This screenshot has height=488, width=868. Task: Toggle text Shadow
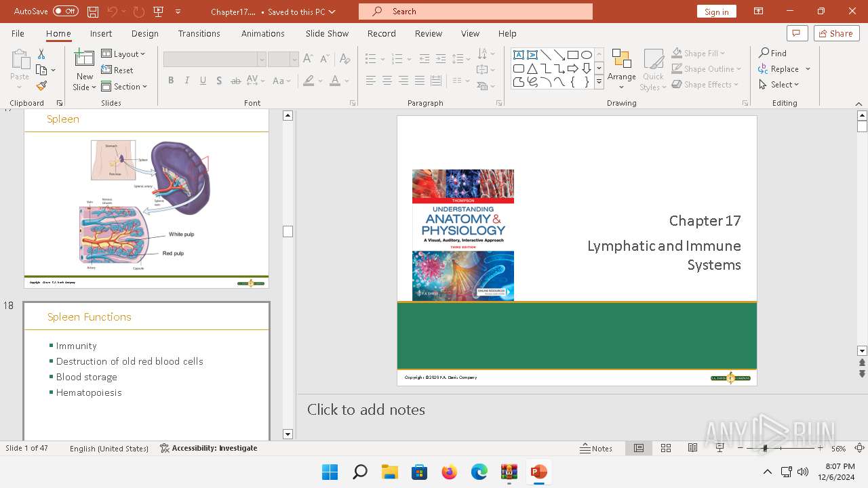pos(219,81)
